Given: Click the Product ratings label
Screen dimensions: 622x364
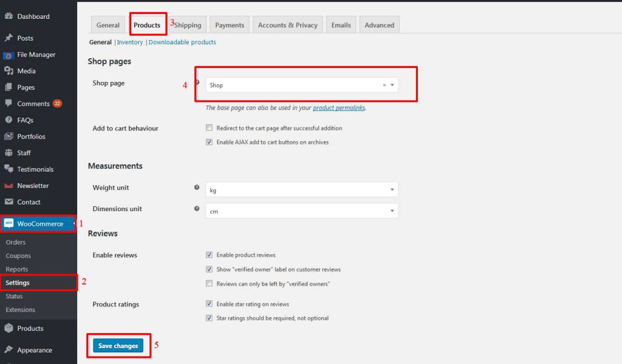Looking at the screenshot, I should 116,304.
